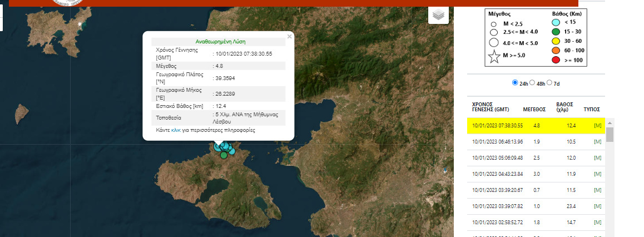Sort by the ΜΕΓΕΘΟΣ column header

(x=534, y=110)
